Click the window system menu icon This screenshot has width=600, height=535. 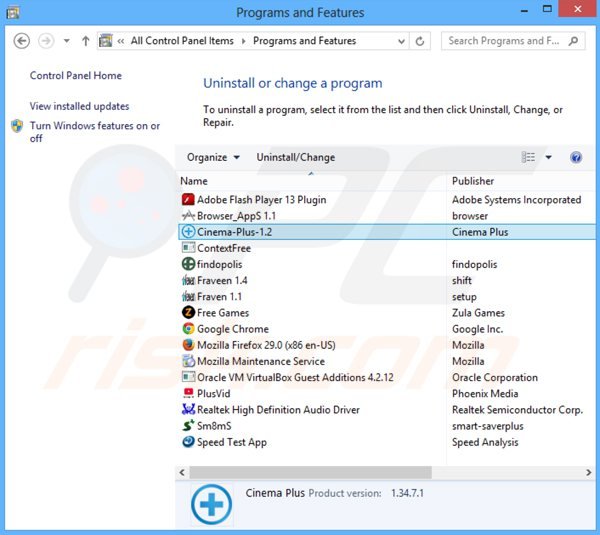[x=13, y=13]
